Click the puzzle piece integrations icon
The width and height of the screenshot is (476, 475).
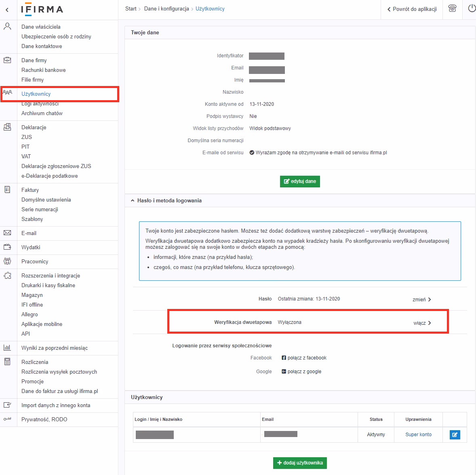tap(7, 275)
